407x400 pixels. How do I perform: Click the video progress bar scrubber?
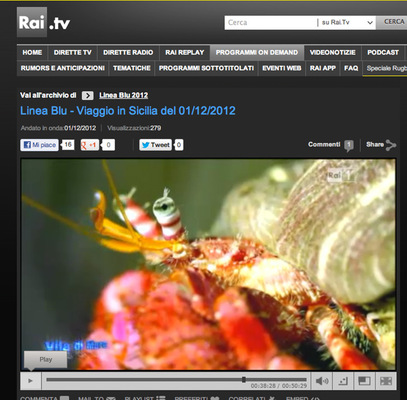(x=244, y=379)
